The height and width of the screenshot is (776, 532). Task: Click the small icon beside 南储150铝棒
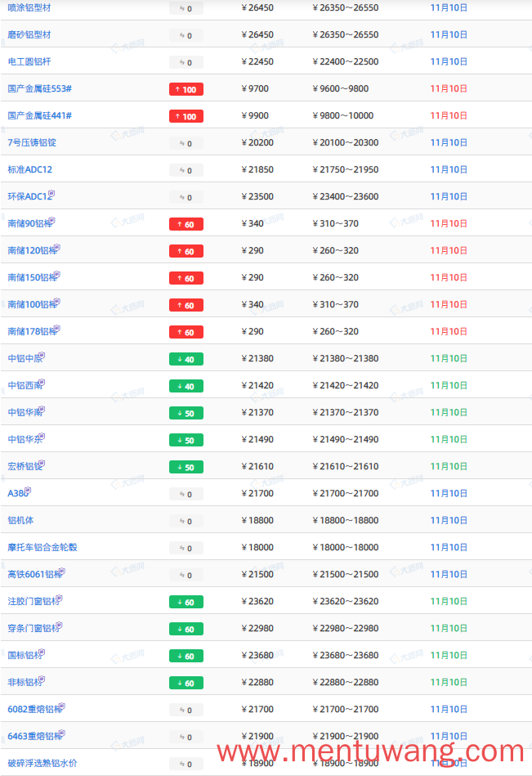point(57,274)
